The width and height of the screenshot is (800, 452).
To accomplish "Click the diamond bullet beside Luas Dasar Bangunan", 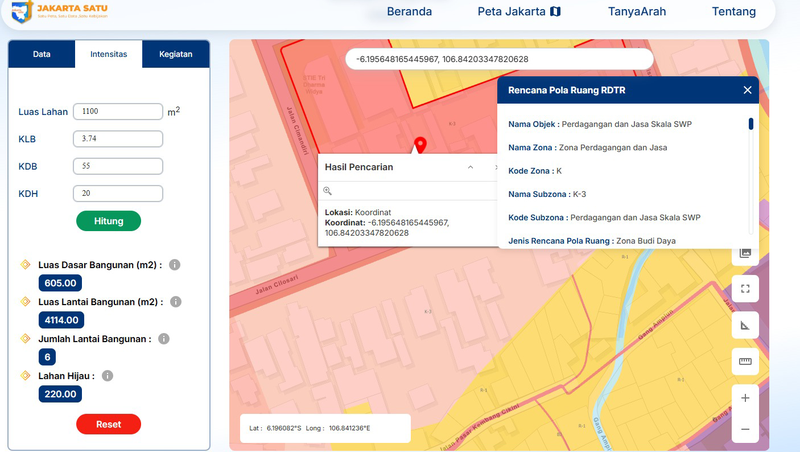I will 25,264.
